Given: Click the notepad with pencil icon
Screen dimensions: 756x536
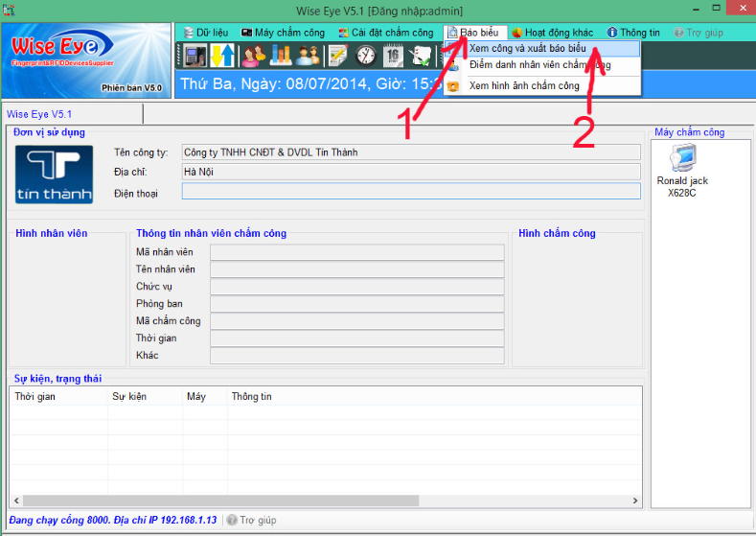Looking at the screenshot, I should tap(337, 55).
